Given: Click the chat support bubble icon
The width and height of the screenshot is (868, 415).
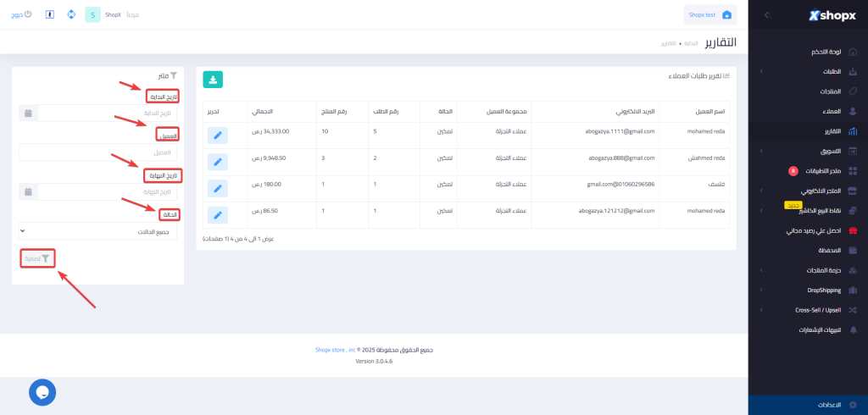Looking at the screenshot, I should (42, 391).
